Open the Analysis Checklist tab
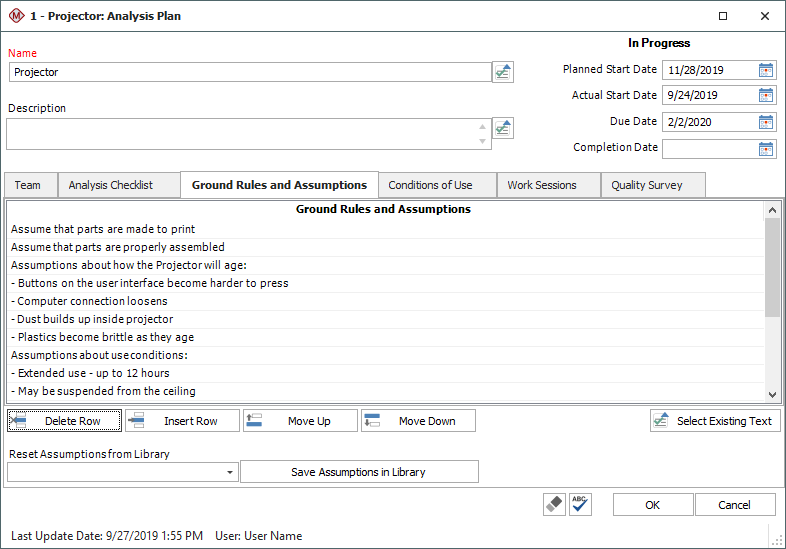 (111, 185)
